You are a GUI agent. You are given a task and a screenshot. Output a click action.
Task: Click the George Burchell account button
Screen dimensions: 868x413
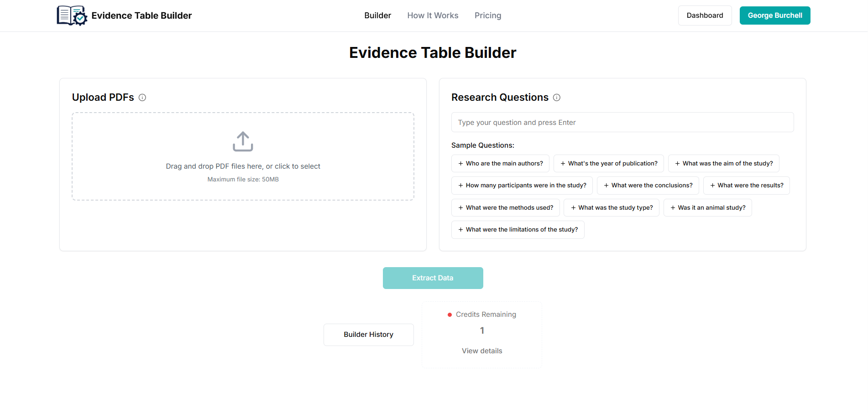point(774,15)
